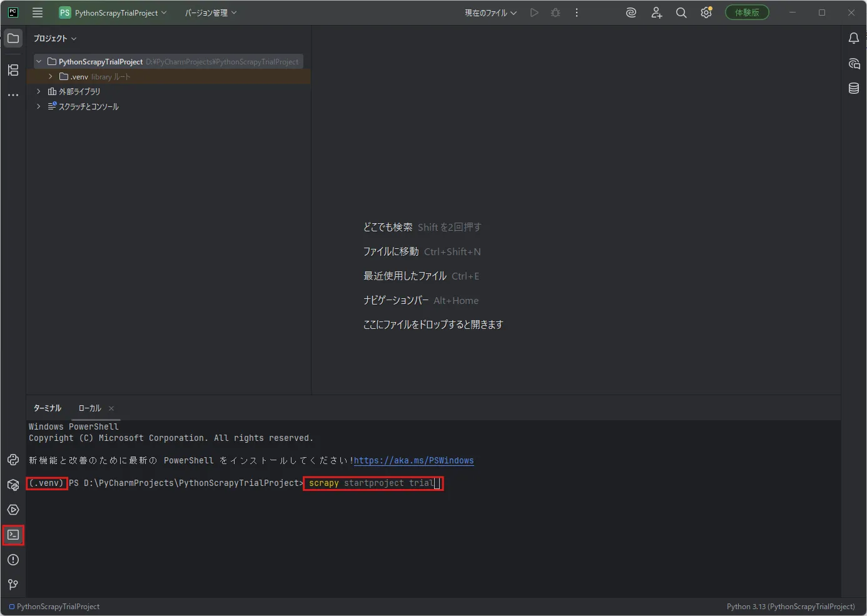Click the 体験版 trial button
Viewport: 867px width, 616px height.
click(x=747, y=13)
